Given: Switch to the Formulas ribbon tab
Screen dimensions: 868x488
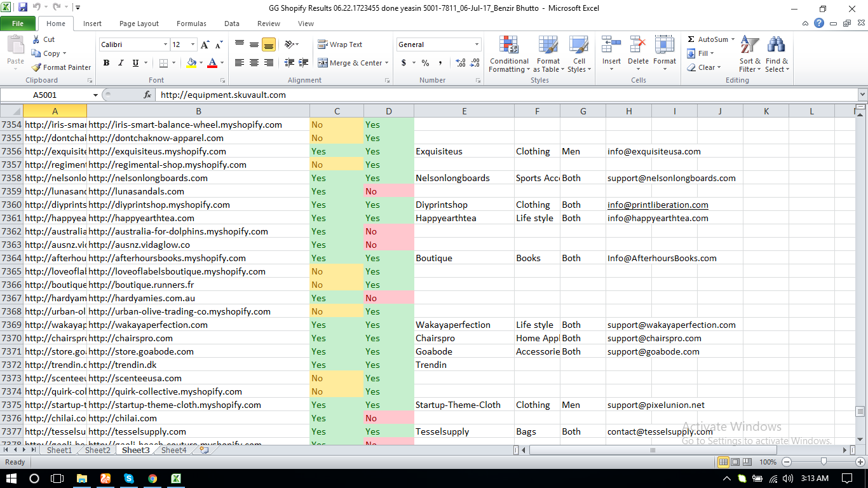Looking at the screenshot, I should click(x=191, y=23).
